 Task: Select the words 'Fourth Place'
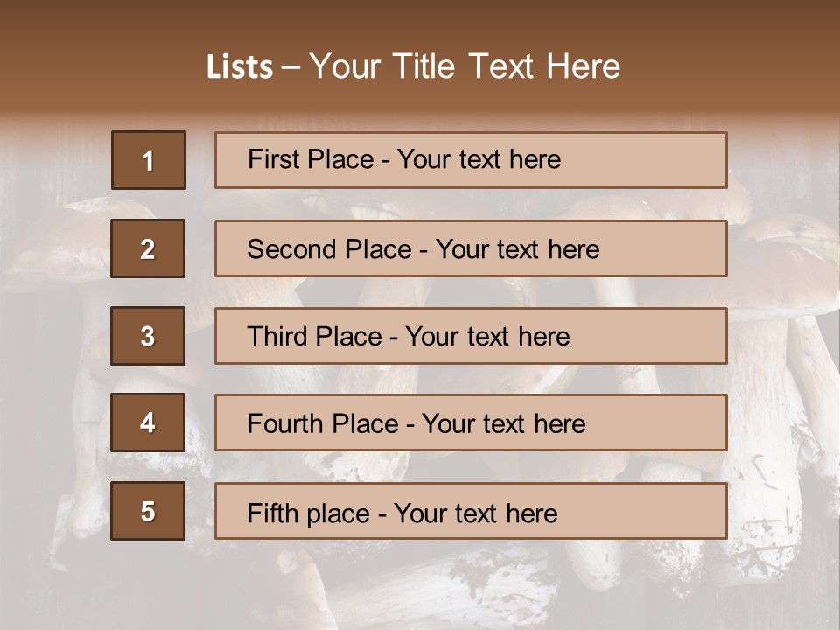(323, 423)
